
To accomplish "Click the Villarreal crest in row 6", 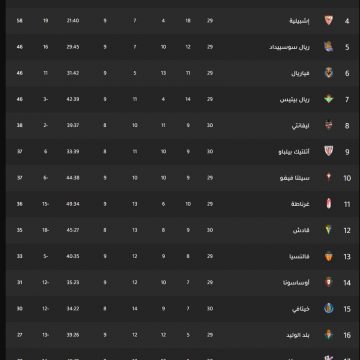I will pos(329,73).
